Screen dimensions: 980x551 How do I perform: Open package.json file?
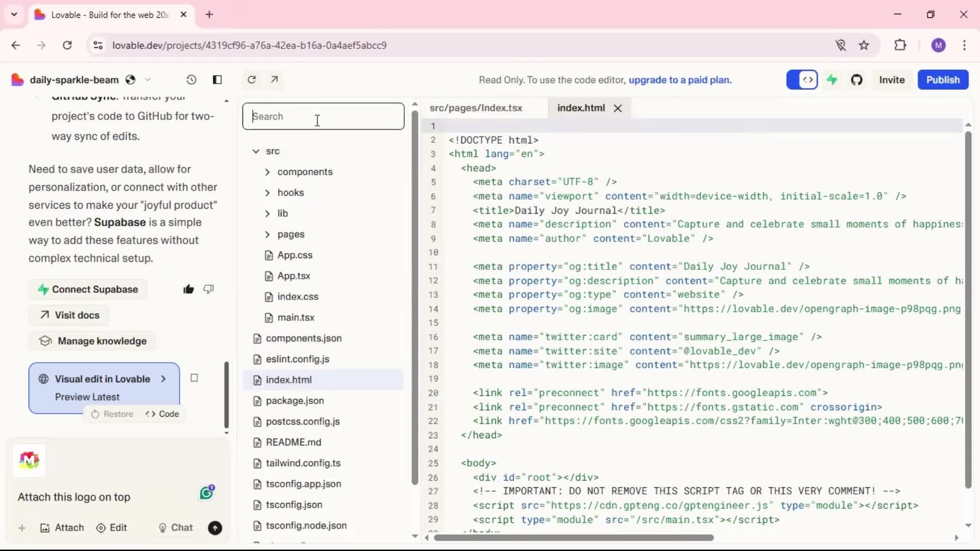pyautogui.click(x=295, y=400)
